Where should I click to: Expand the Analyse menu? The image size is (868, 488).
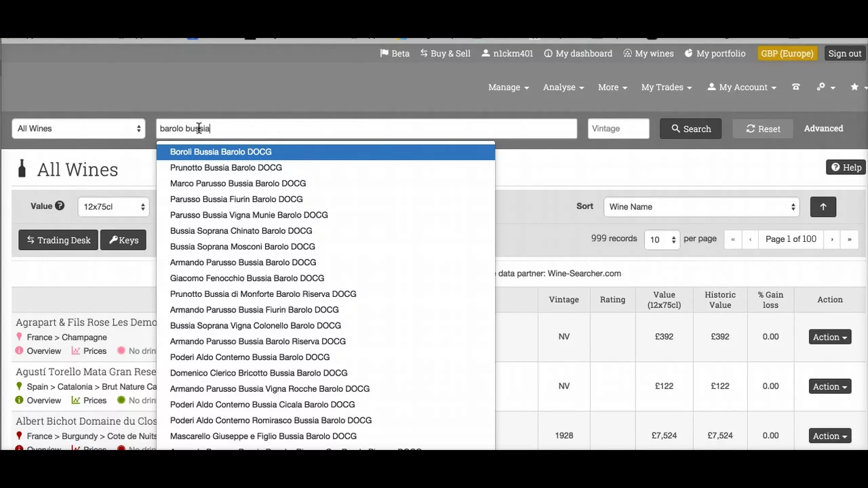564,87
